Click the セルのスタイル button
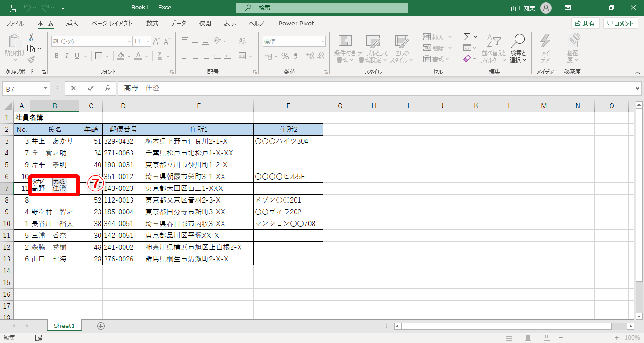This screenshot has width=644, height=343. coord(401,49)
